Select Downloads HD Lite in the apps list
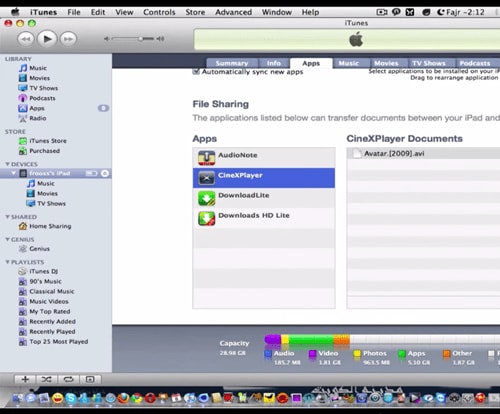500x414 pixels. click(264, 218)
